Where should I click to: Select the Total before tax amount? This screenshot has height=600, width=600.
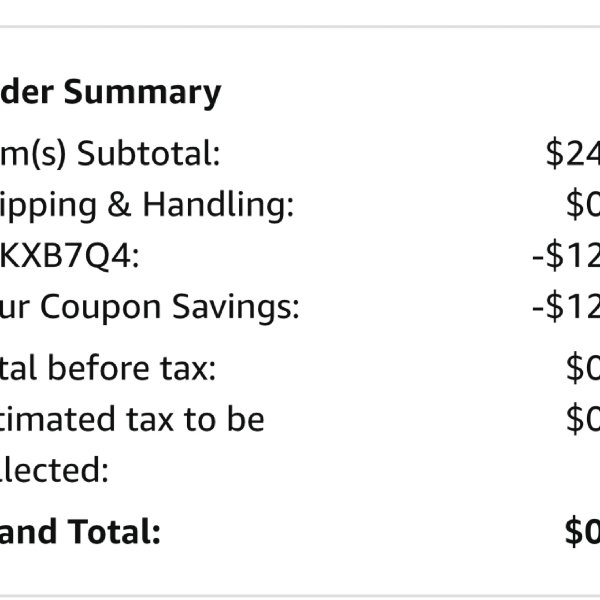[x=583, y=368]
